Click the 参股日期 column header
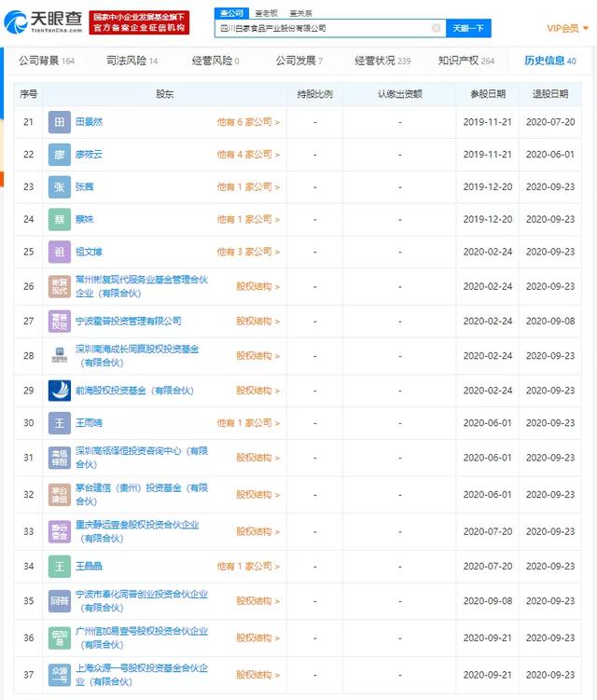This screenshot has width=597, height=700. pyautogui.click(x=488, y=94)
